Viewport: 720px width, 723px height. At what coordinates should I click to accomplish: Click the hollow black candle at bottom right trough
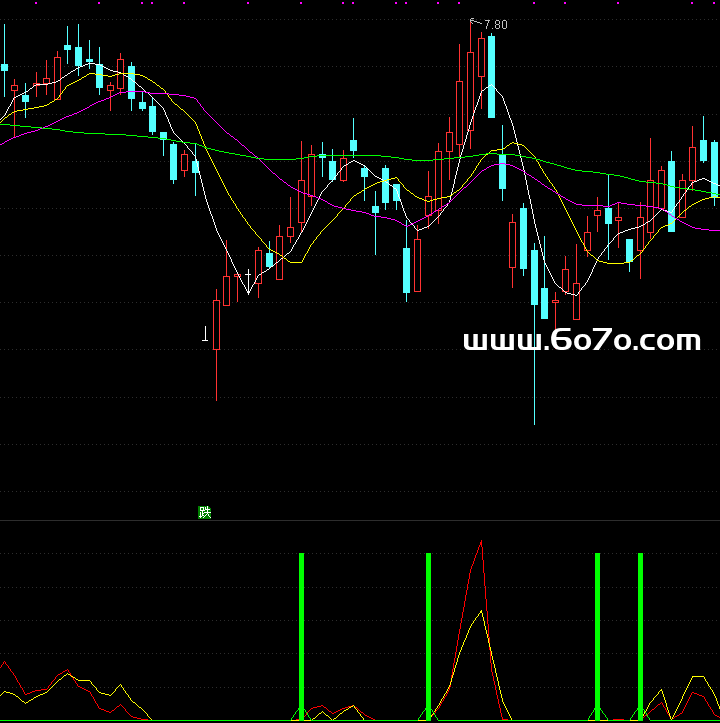(575, 299)
